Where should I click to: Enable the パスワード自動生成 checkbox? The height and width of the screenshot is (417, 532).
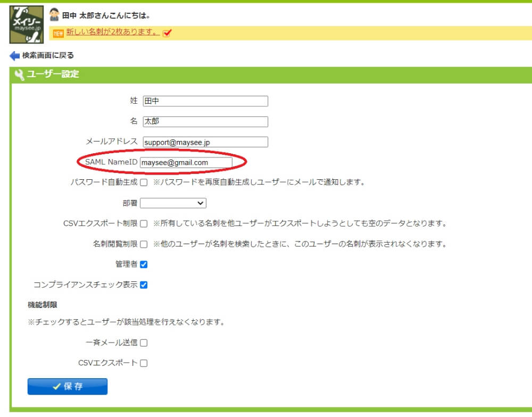click(x=143, y=182)
